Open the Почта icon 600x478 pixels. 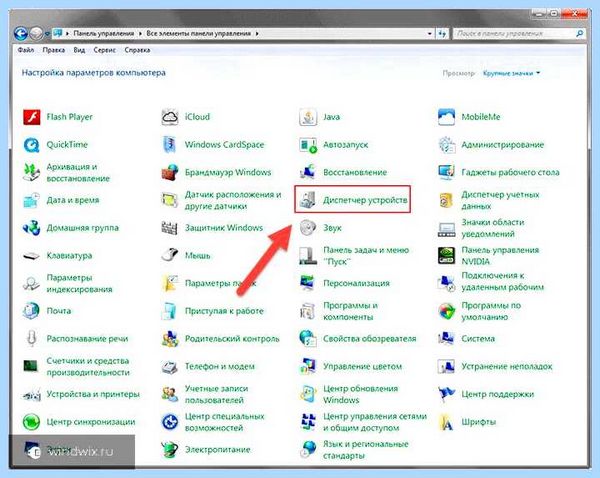pos(32,311)
